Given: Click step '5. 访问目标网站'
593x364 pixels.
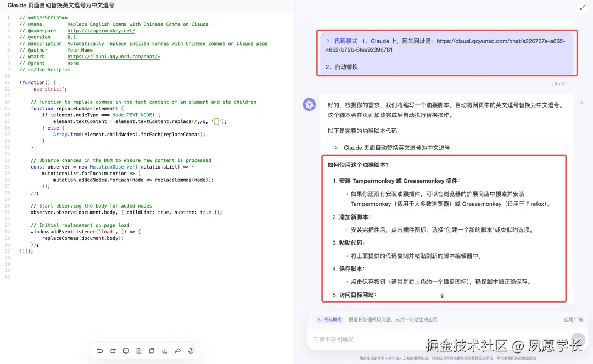Looking at the screenshot, I should (354, 294).
